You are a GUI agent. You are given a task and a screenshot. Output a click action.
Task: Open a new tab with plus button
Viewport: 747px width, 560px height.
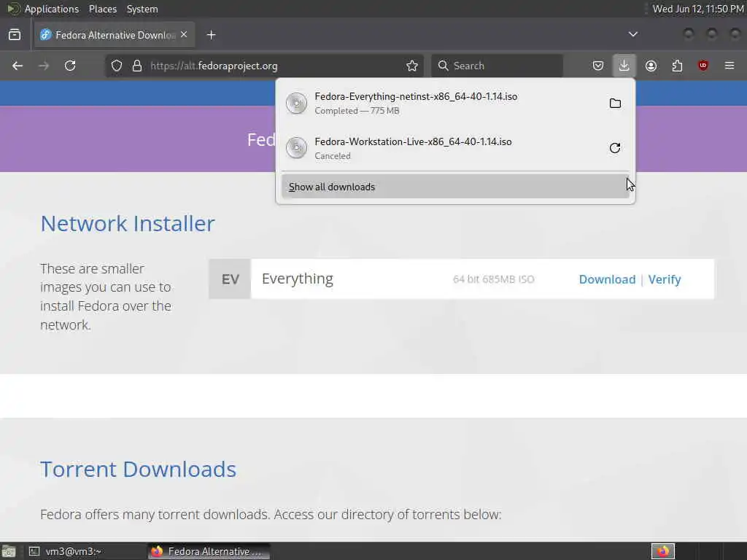(211, 35)
